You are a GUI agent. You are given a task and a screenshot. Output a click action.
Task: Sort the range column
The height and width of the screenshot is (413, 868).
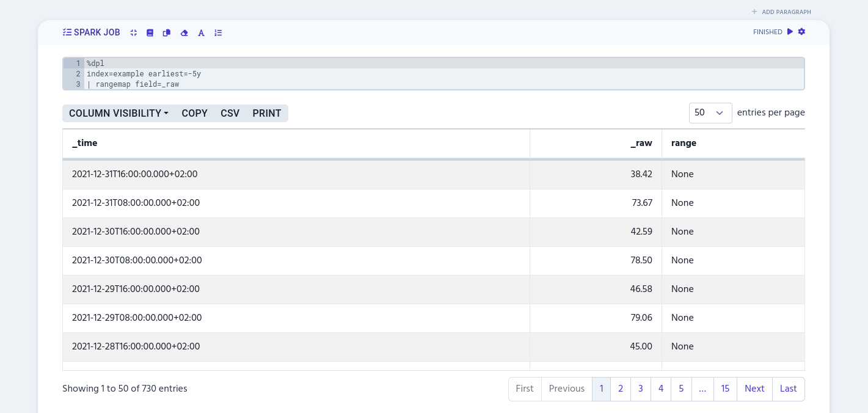pos(684,144)
